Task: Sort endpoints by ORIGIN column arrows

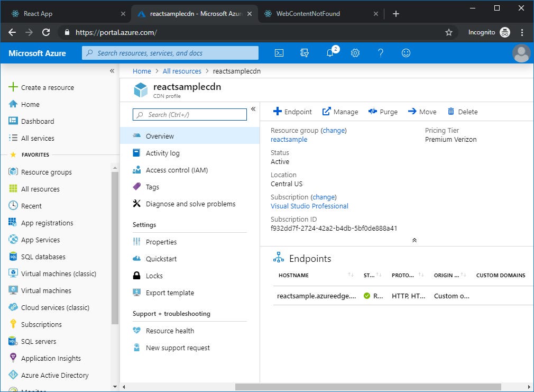Action: tap(463, 275)
